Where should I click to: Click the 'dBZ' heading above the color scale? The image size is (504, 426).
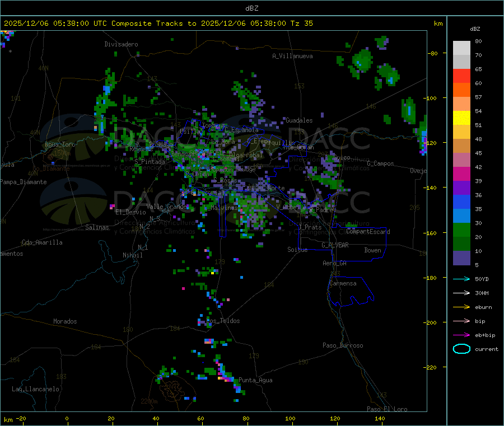coord(475,29)
